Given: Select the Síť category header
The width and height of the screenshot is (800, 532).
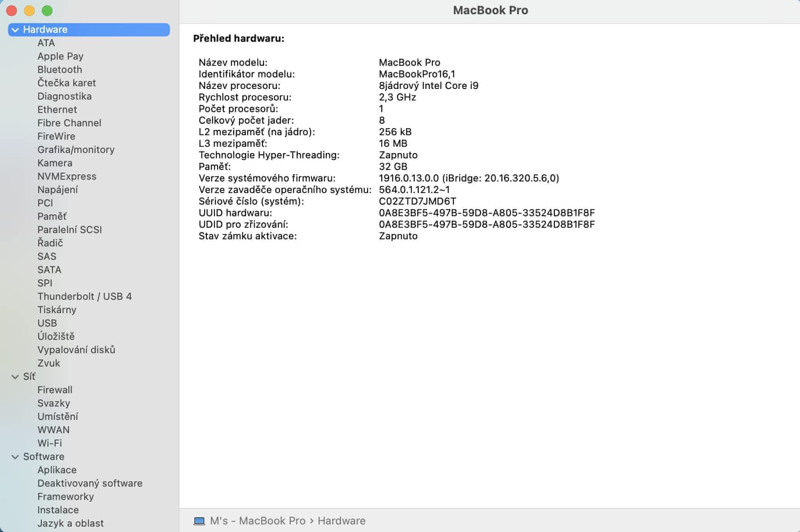Looking at the screenshot, I should [29, 377].
